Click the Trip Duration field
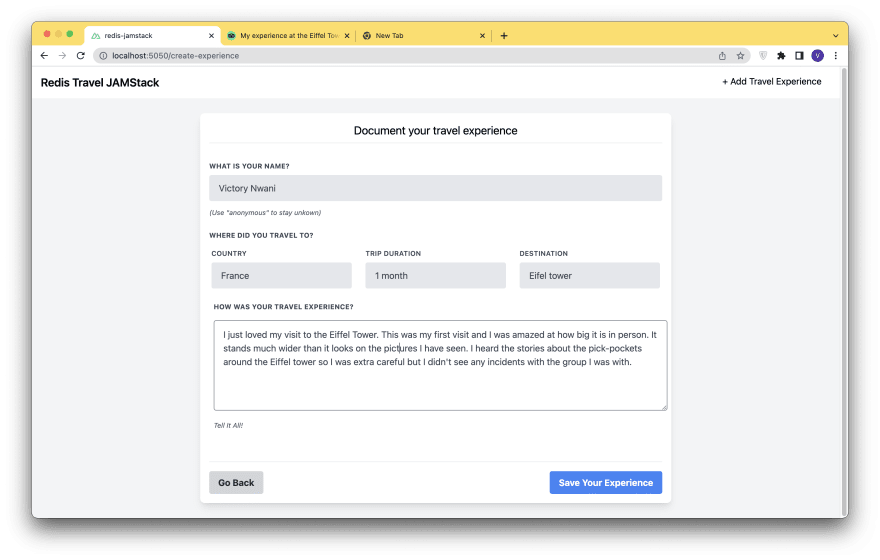This screenshot has width=880, height=560. [436, 276]
